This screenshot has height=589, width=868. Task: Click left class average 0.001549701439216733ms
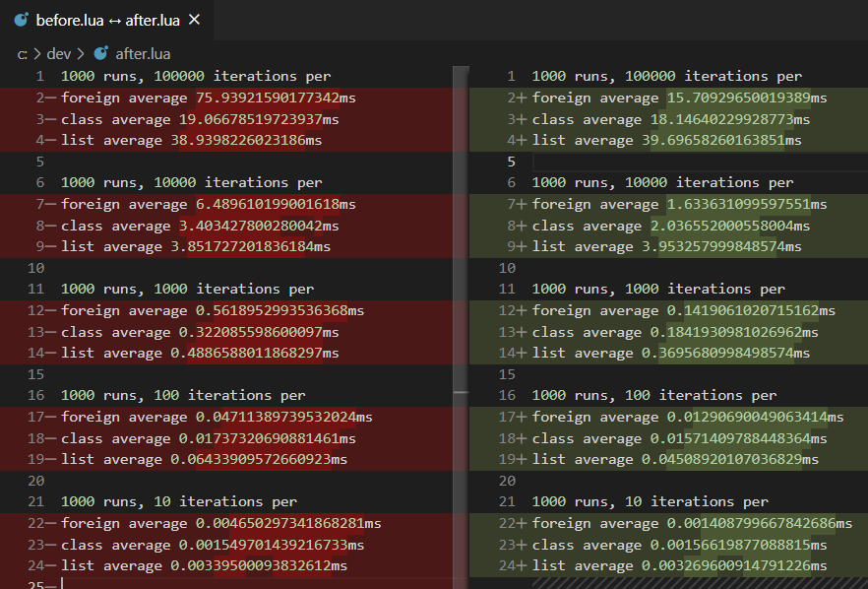pos(213,546)
